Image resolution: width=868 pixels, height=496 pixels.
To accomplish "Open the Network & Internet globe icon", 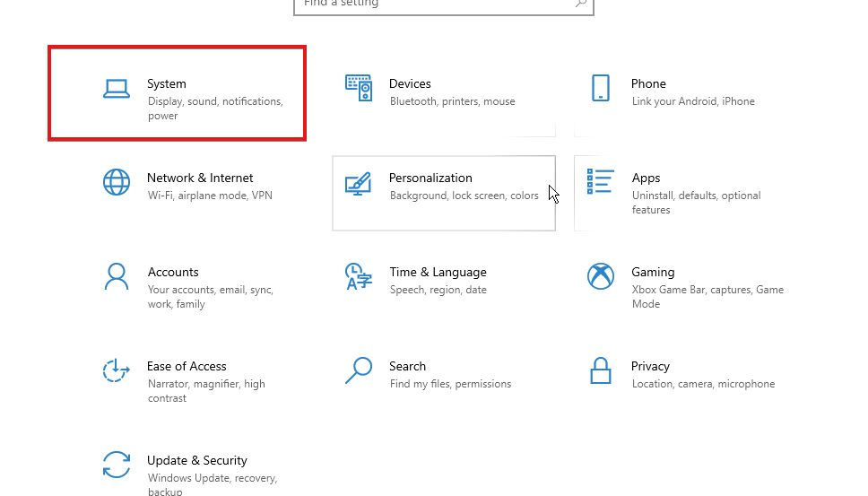I will pyautogui.click(x=117, y=182).
